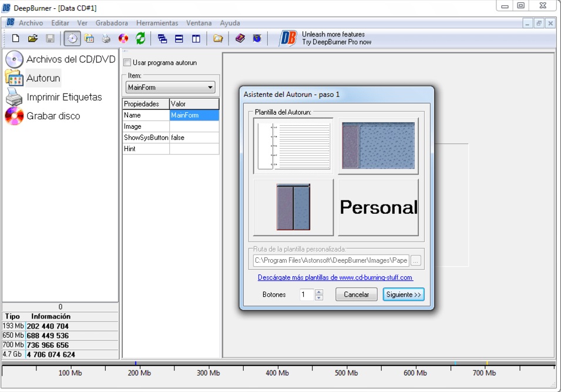Click the Grabar disco disc icon

tap(14, 116)
